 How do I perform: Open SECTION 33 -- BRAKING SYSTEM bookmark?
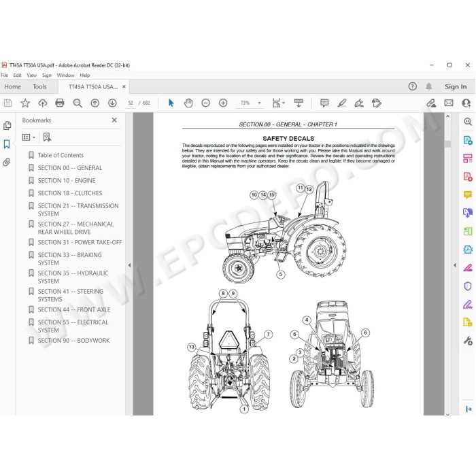[69, 259]
